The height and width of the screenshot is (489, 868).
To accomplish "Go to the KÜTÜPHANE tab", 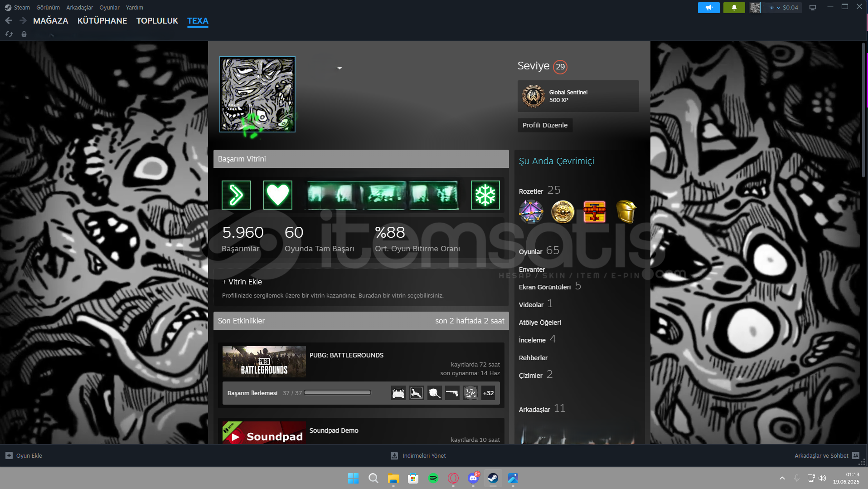I will 102,20.
